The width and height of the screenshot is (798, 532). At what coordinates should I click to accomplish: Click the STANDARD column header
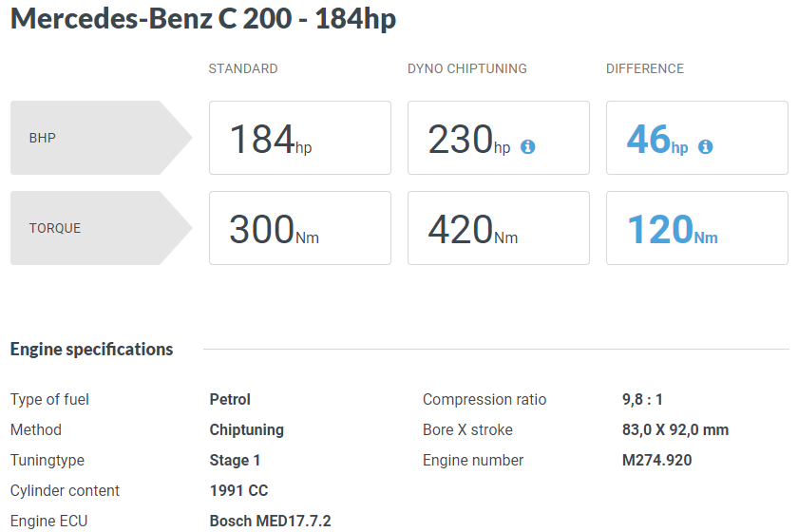tap(243, 68)
